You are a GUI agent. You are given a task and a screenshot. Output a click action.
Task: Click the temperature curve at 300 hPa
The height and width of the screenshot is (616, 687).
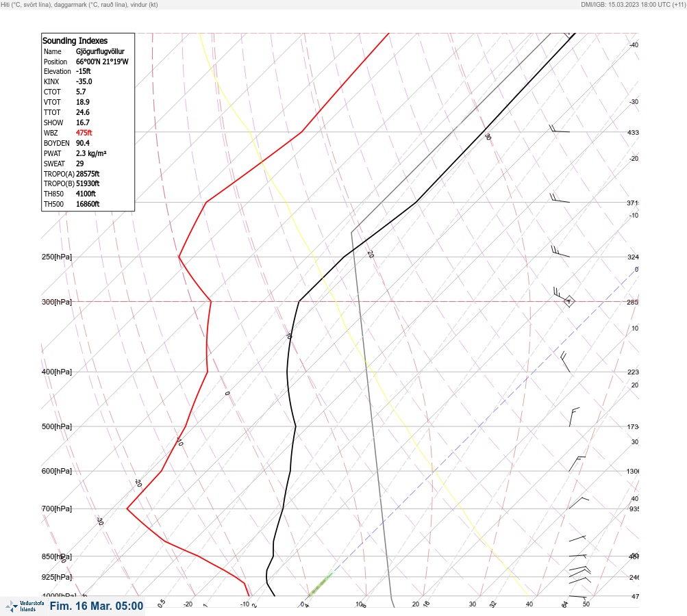coord(299,301)
